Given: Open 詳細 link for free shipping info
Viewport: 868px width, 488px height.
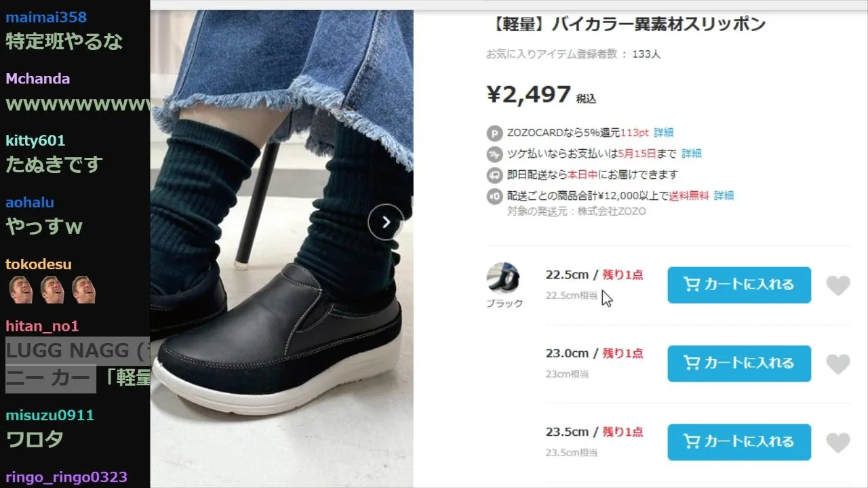Looking at the screenshot, I should (724, 195).
